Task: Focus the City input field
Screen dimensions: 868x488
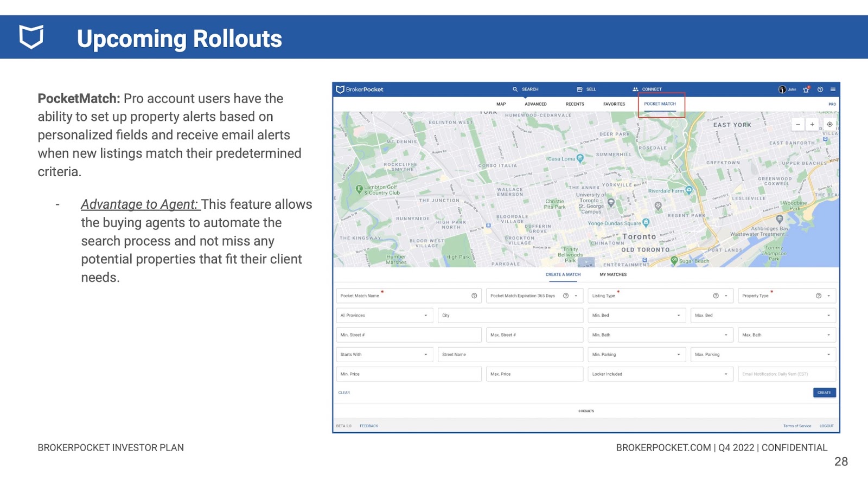Action: pyautogui.click(x=510, y=316)
